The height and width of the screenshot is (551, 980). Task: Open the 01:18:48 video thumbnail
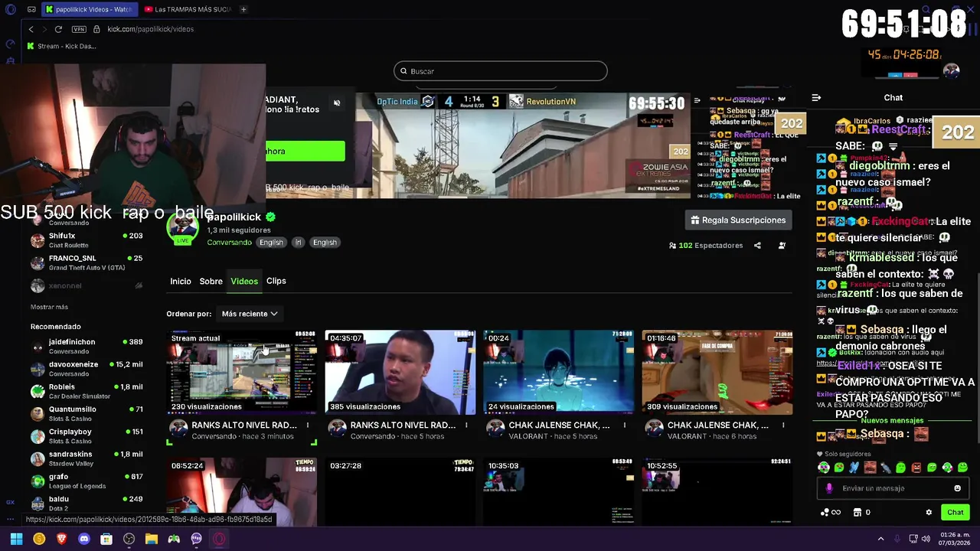717,372
